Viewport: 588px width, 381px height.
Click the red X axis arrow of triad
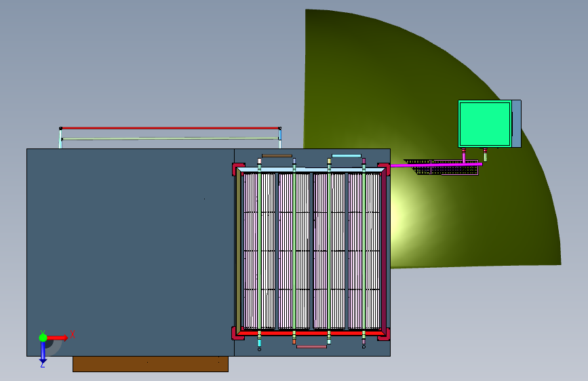(x=57, y=338)
